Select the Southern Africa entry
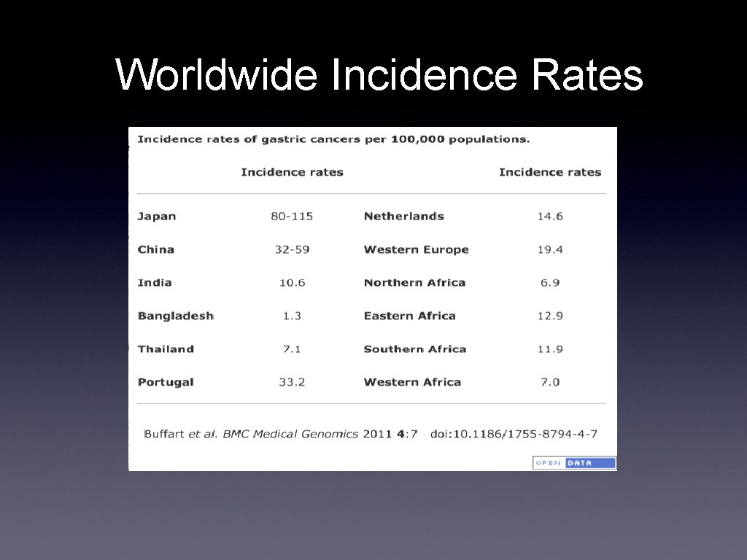 414,349
